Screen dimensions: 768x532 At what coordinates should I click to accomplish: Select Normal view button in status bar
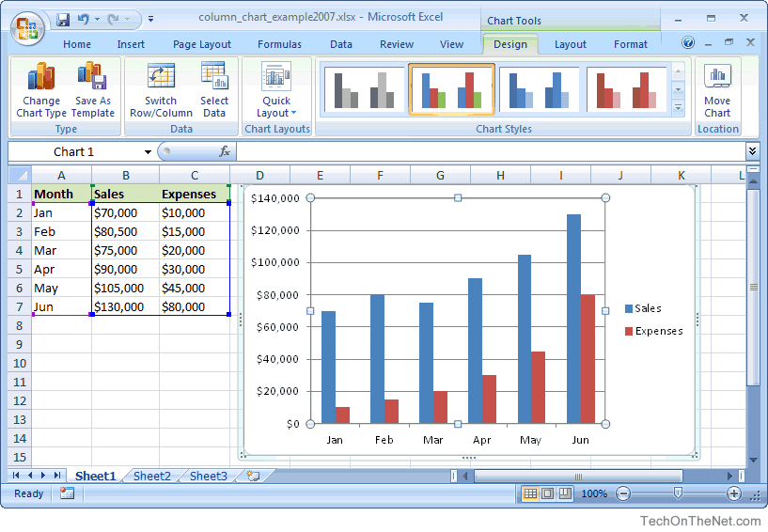[x=530, y=493]
